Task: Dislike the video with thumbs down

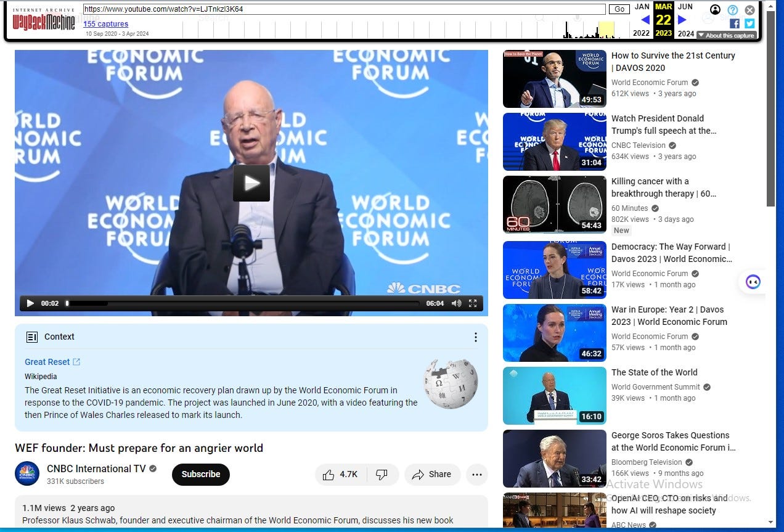Action: (382, 475)
